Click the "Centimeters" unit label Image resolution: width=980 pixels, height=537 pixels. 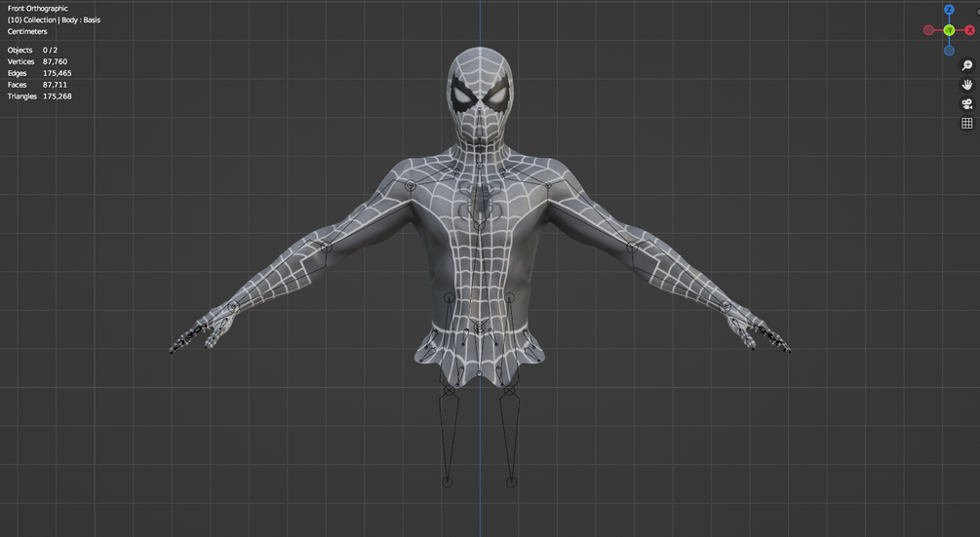(27, 31)
